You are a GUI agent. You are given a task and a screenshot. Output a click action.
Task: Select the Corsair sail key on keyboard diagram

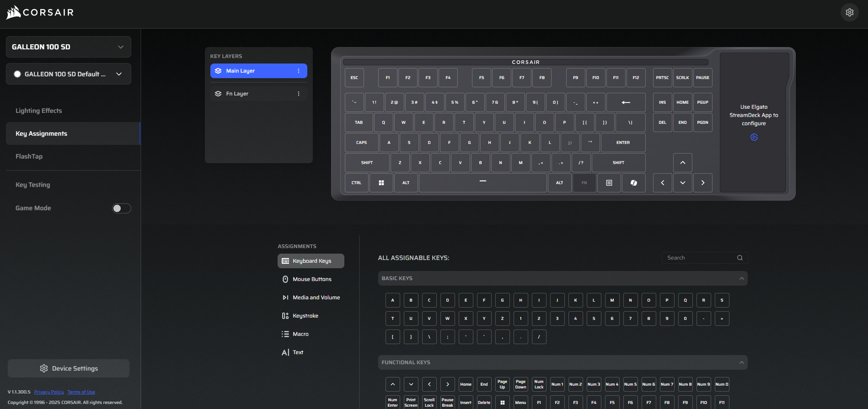(633, 183)
